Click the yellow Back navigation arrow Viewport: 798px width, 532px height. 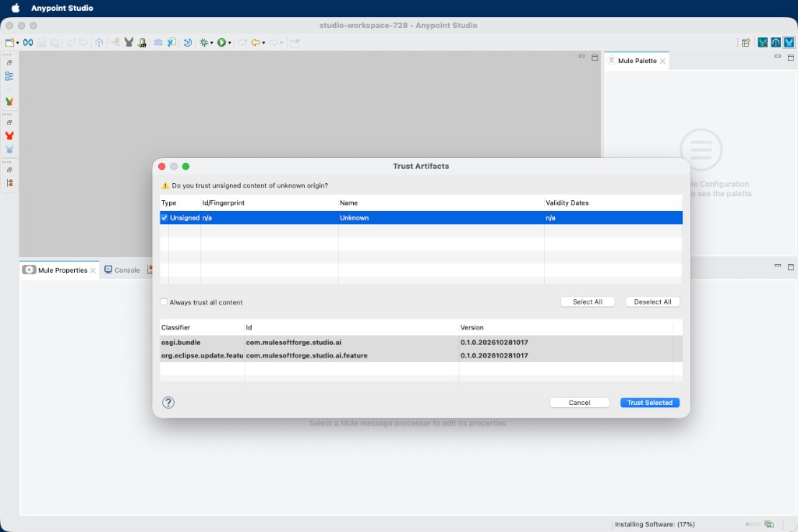click(x=256, y=43)
